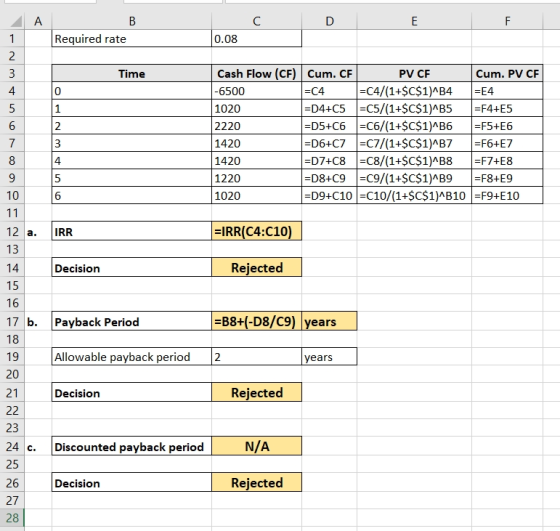Click the 'PV CF' header cell
The image size is (560, 531).
coord(414,74)
